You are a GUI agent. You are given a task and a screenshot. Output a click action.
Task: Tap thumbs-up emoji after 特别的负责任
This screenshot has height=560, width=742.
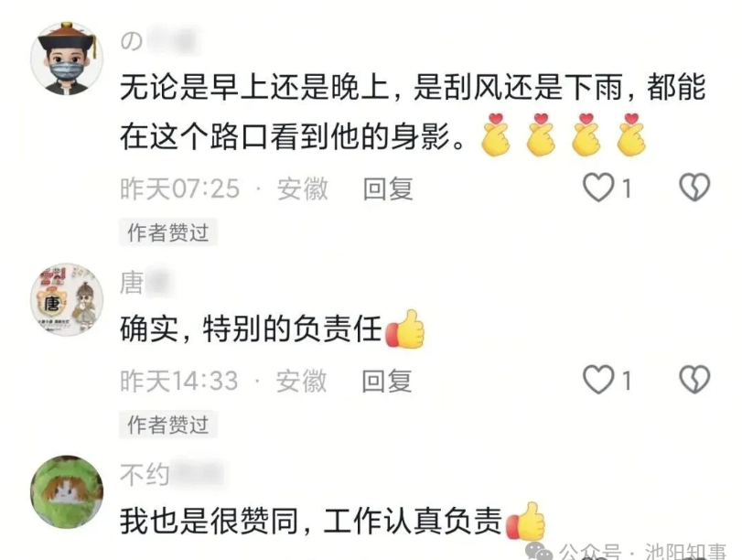[405, 329]
